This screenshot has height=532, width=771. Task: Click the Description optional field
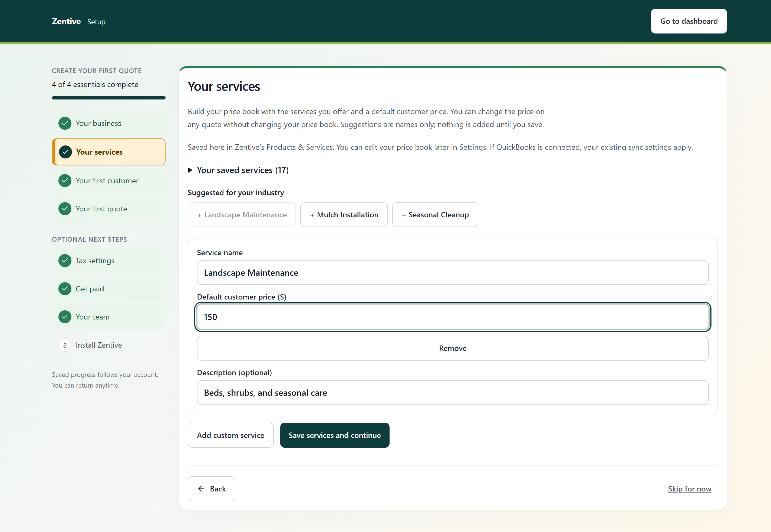pos(453,393)
